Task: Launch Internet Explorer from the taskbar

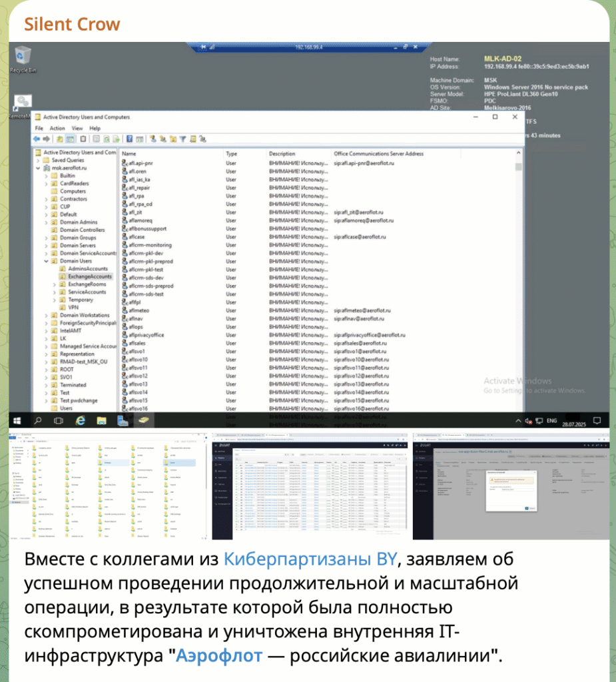Action: point(81,421)
